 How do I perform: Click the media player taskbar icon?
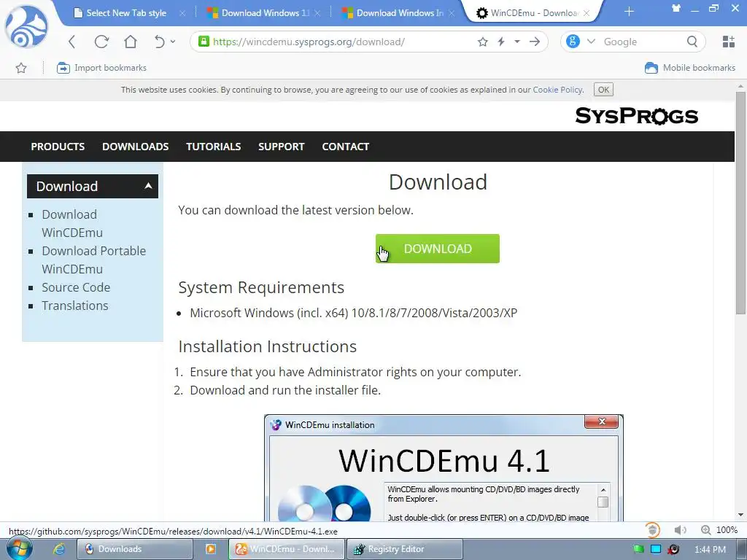[211, 549]
